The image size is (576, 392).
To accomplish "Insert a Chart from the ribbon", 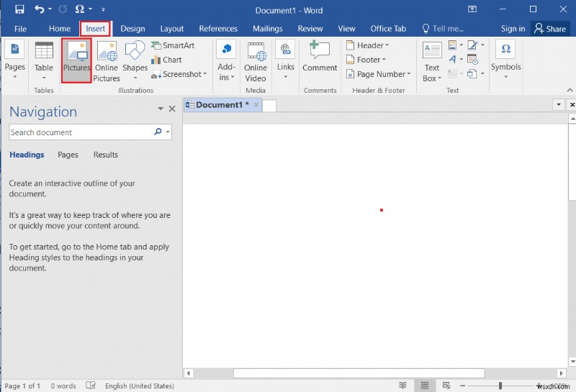I will [166, 60].
